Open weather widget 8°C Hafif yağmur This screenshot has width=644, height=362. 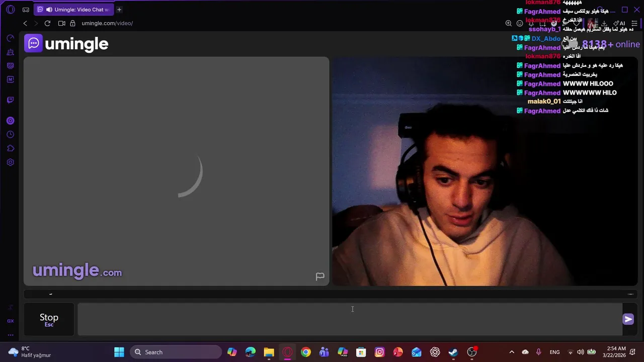[x=30, y=352]
